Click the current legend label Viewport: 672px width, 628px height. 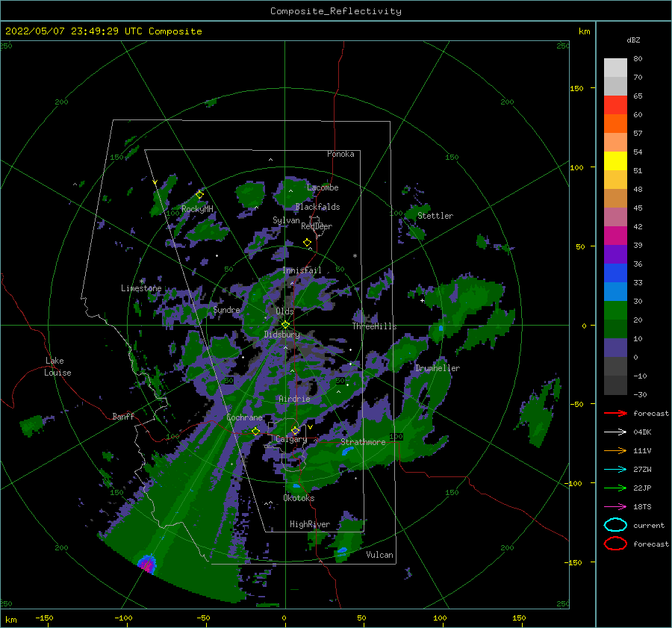click(649, 525)
